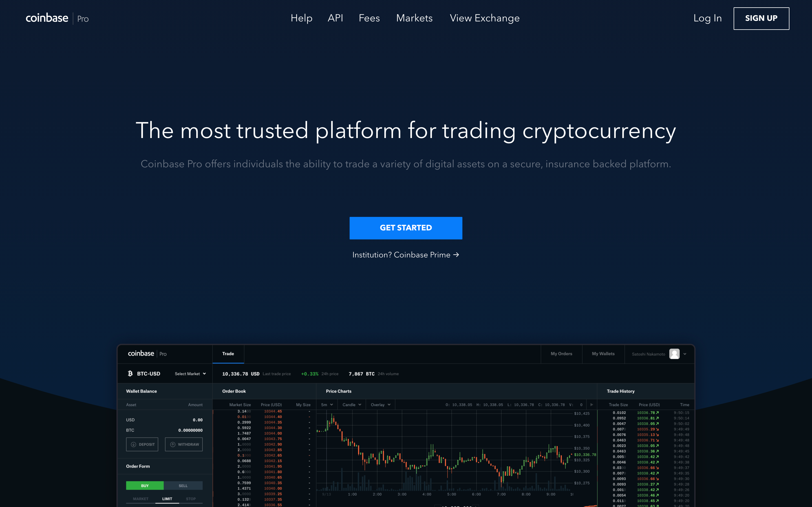Click the My Wallets icon in top nav
This screenshot has height=507, width=812.
click(604, 353)
